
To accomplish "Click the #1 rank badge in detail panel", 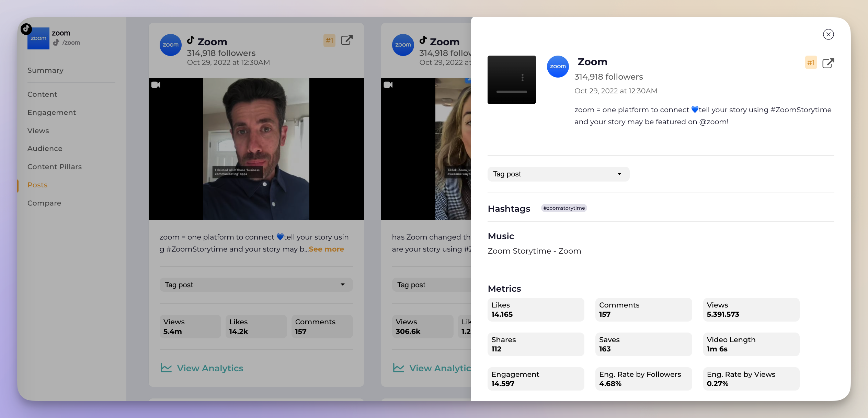I will [x=811, y=62].
